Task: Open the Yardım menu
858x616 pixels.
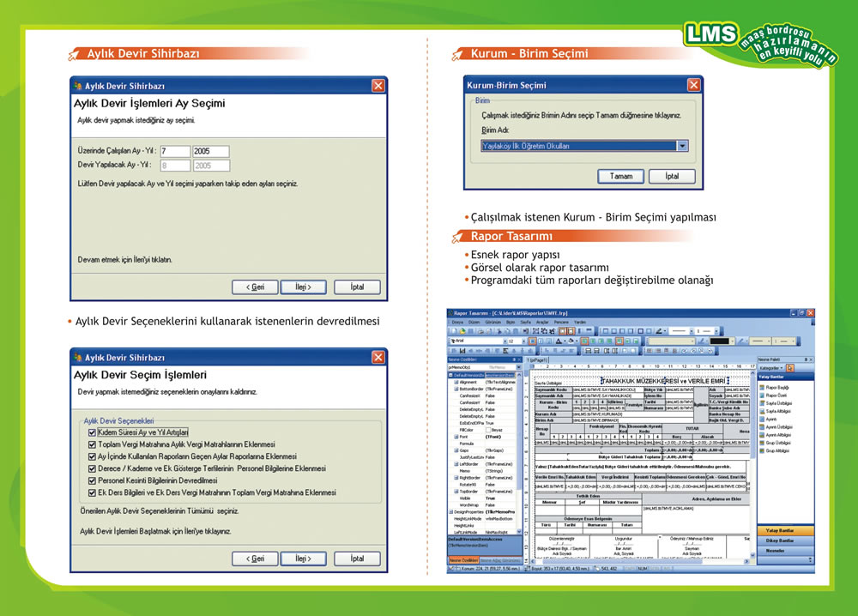Action: [580, 323]
